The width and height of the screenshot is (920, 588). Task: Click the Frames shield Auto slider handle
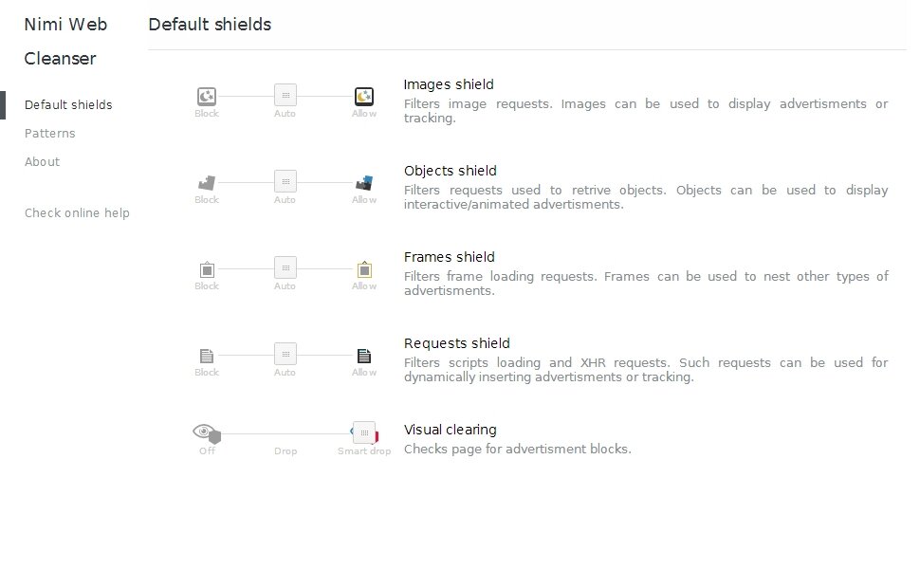285,267
